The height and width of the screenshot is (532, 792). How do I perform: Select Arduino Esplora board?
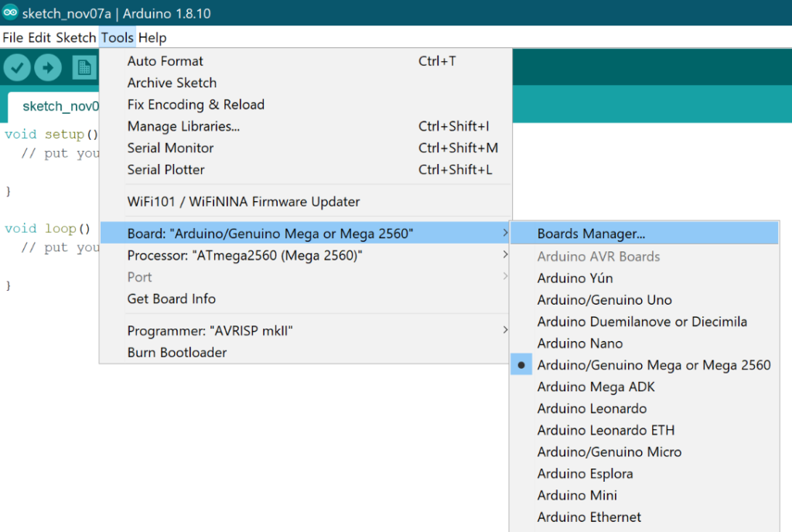(644, 473)
